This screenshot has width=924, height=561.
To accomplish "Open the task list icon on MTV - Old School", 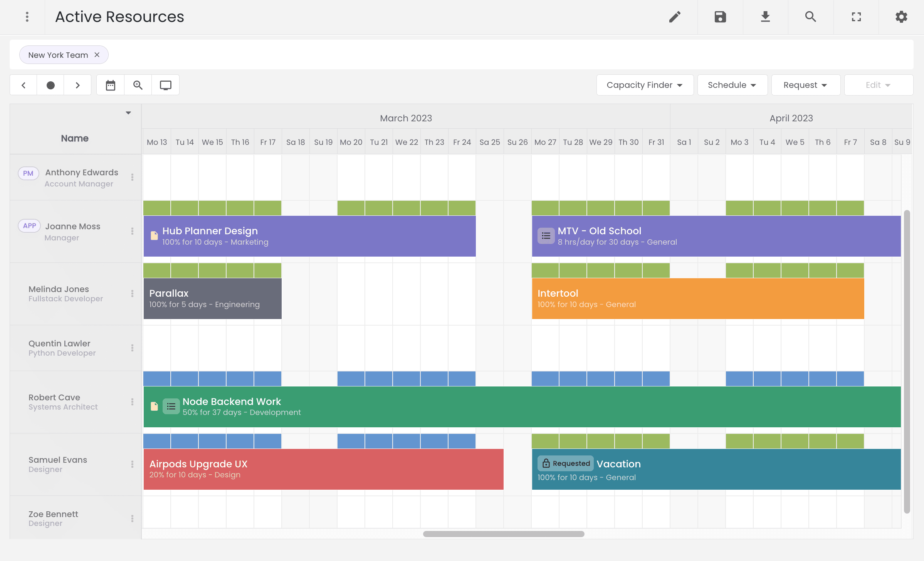I will (x=545, y=235).
